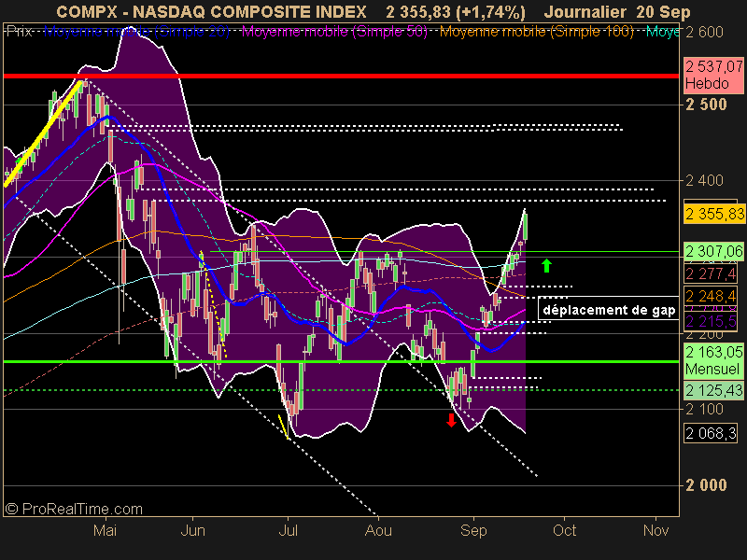Select the purple '2 215,5' price label
The width and height of the screenshot is (747, 560).
click(x=711, y=321)
